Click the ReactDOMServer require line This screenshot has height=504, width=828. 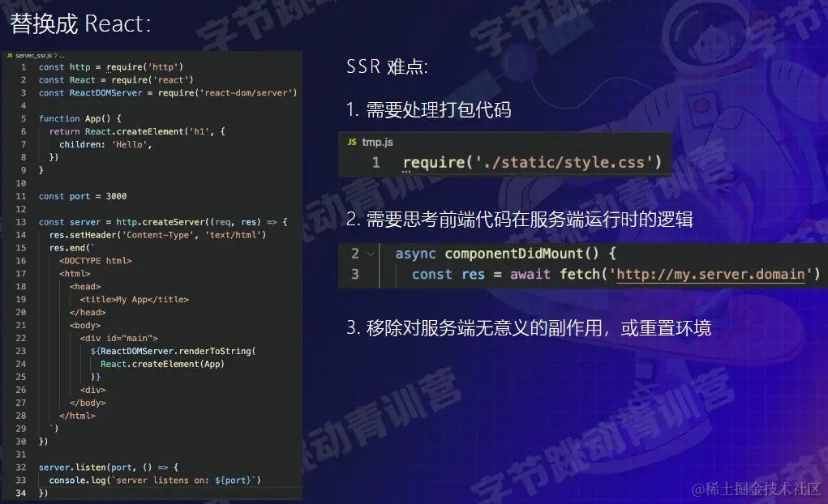[168, 93]
